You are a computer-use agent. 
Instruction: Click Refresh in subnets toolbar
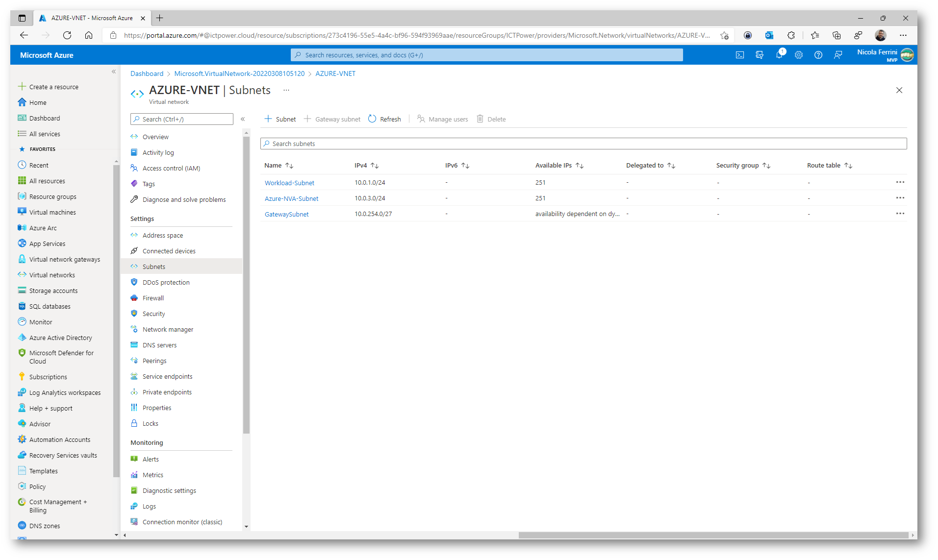384,119
